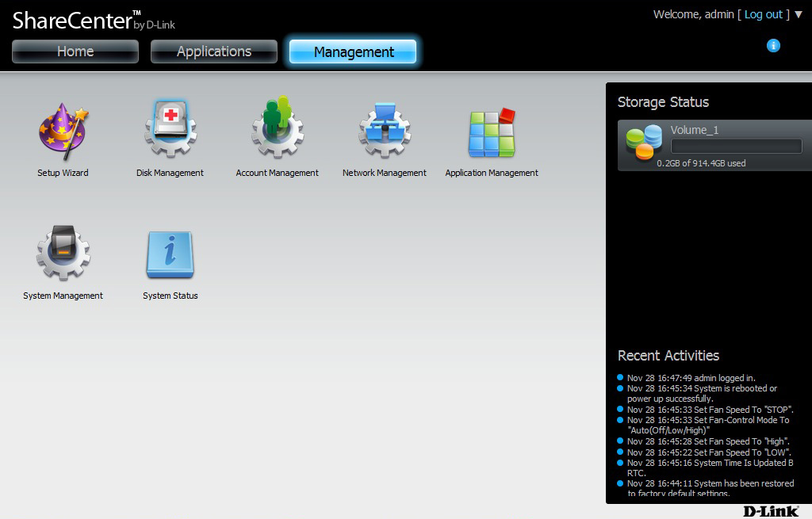The height and width of the screenshot is (519, 812).
Task: Click the Setup Wizard label
Action: [63, 173]
